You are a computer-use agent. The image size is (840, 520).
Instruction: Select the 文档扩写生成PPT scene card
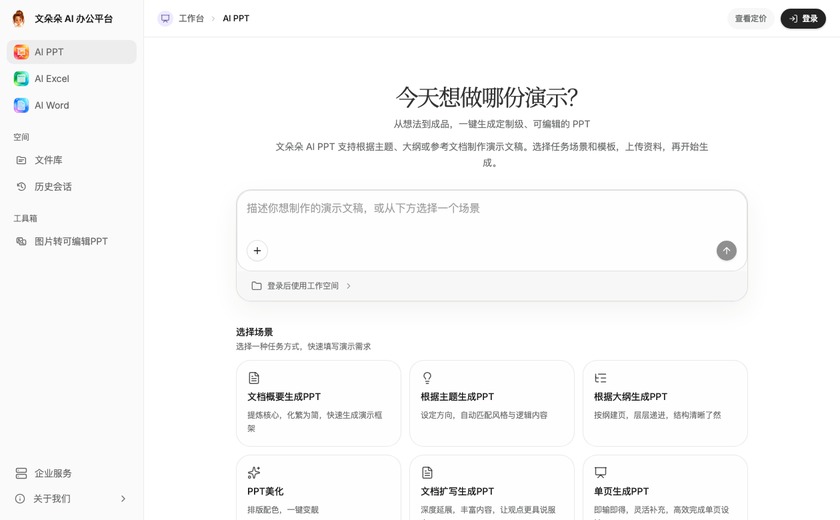tap(492, 487)
